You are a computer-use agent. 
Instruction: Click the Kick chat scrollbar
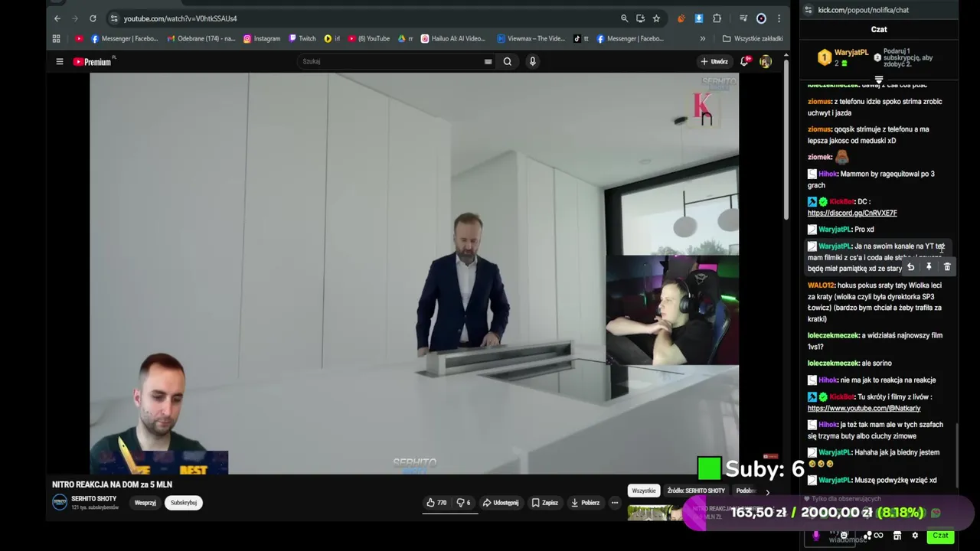958,455
